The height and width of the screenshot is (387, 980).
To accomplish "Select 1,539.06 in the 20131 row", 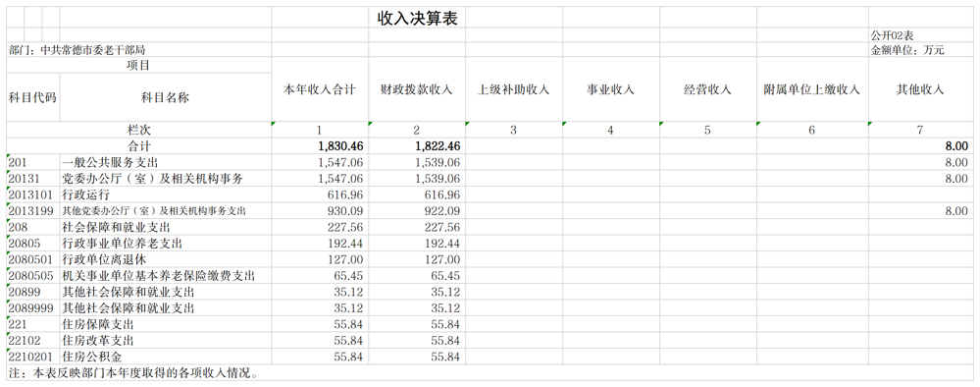I will click(x=438, y=179).
